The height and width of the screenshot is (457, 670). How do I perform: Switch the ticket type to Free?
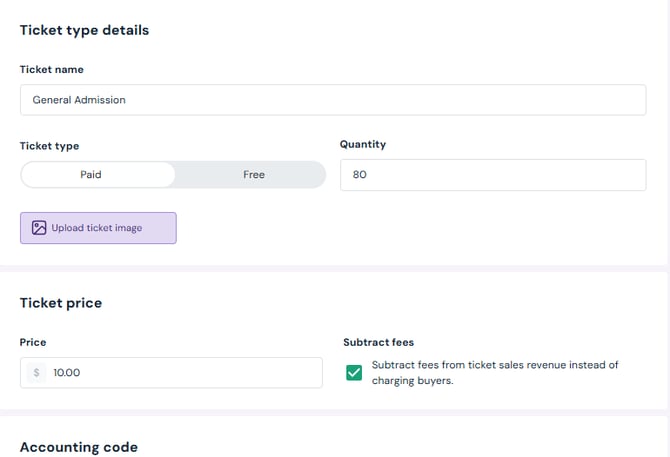(253, 174)
